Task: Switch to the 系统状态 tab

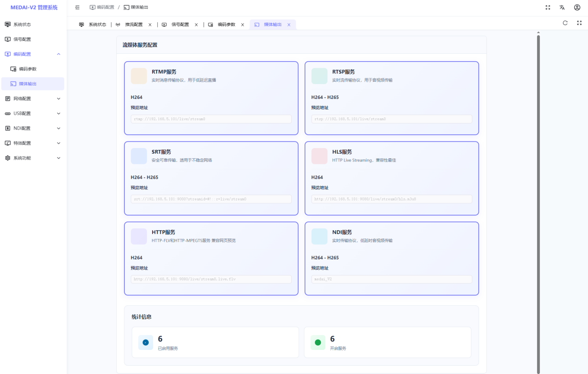Action: point(93,25)
